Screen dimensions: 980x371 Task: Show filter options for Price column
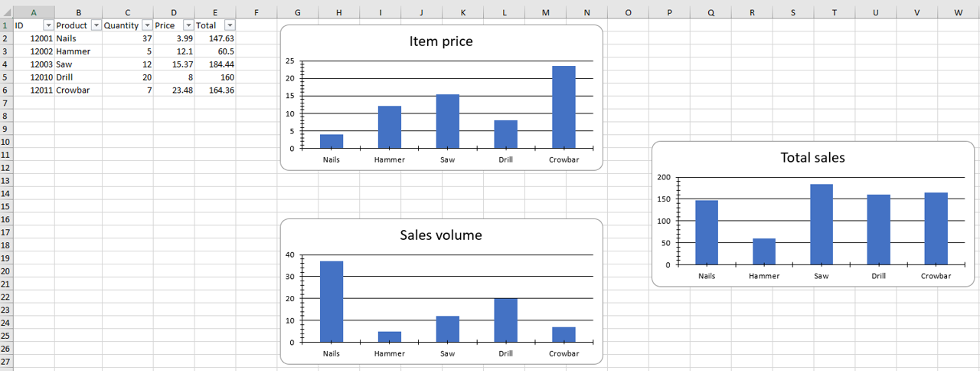click(x=188, y=25)
